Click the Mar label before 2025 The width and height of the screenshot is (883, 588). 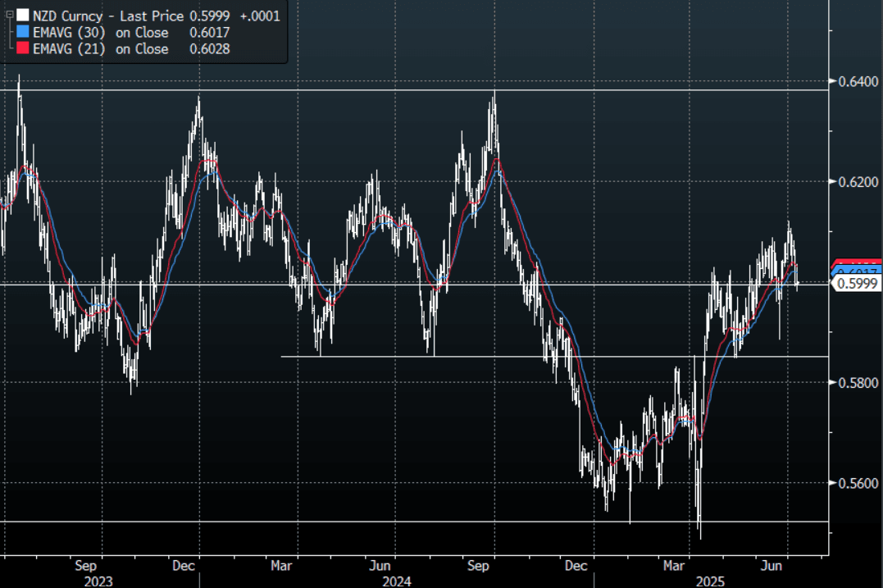pyautogui.click(x=673, y=566)
